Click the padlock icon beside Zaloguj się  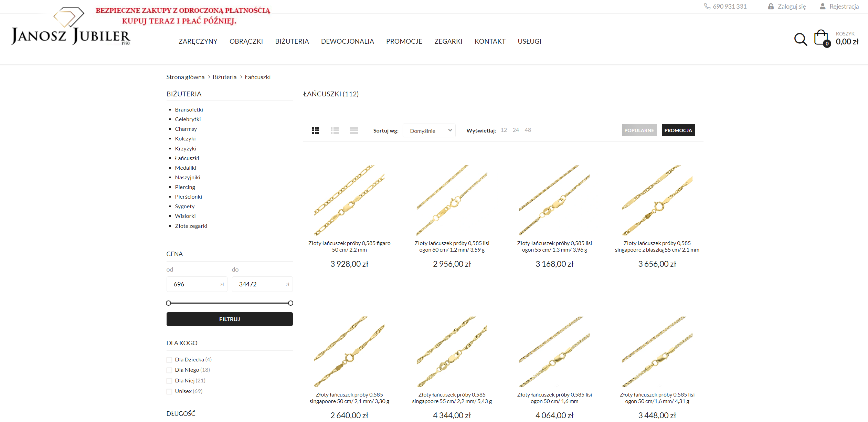(x=771, y=6)
